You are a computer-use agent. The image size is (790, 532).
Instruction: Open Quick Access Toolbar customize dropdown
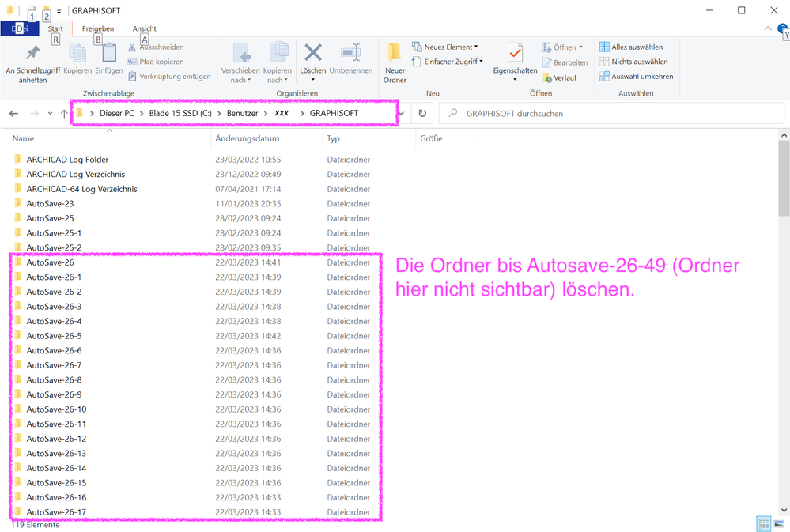tap(59, 10)
